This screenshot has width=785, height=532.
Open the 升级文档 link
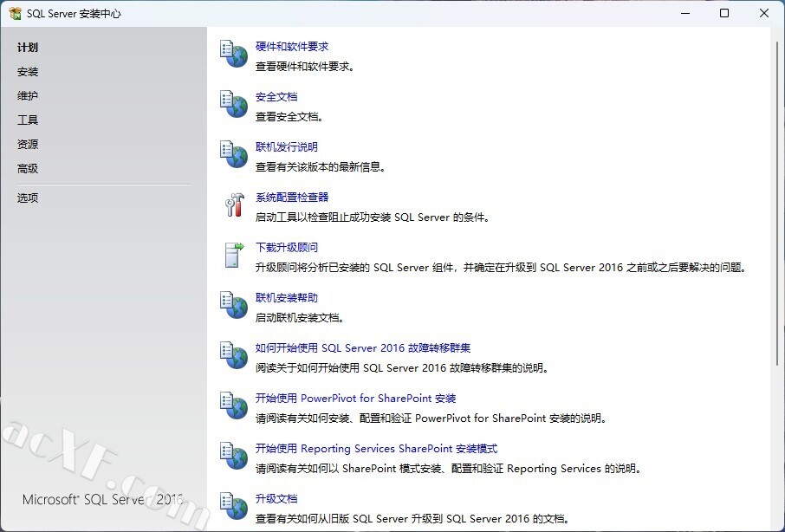tap(276, 499)
